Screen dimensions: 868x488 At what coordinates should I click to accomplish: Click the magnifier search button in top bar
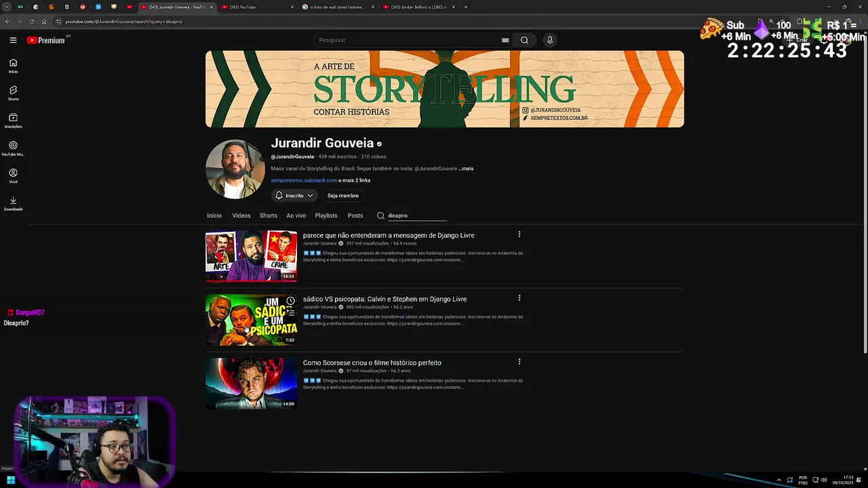[524, 40]
